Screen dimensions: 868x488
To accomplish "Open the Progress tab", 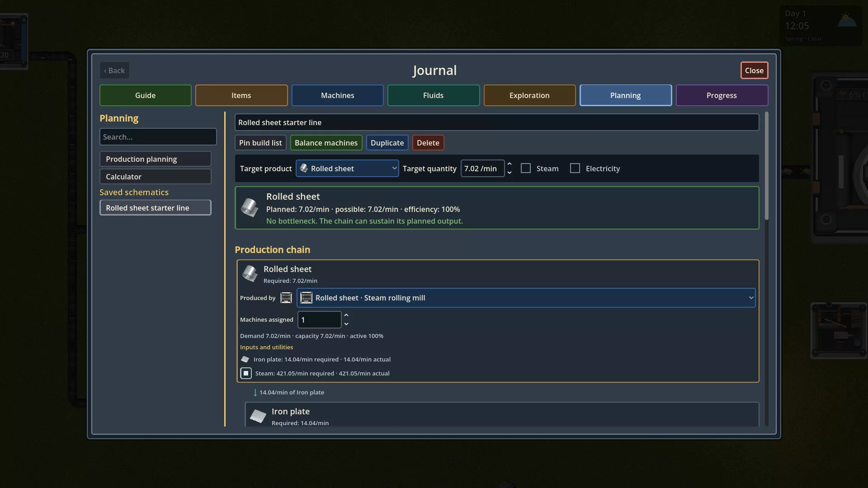I will pyautogui.click(x=722, y=95).
